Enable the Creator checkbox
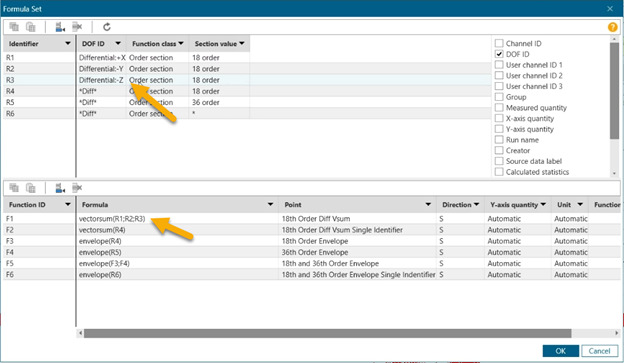This screenshot has width=624, height=363. (499, 150)
